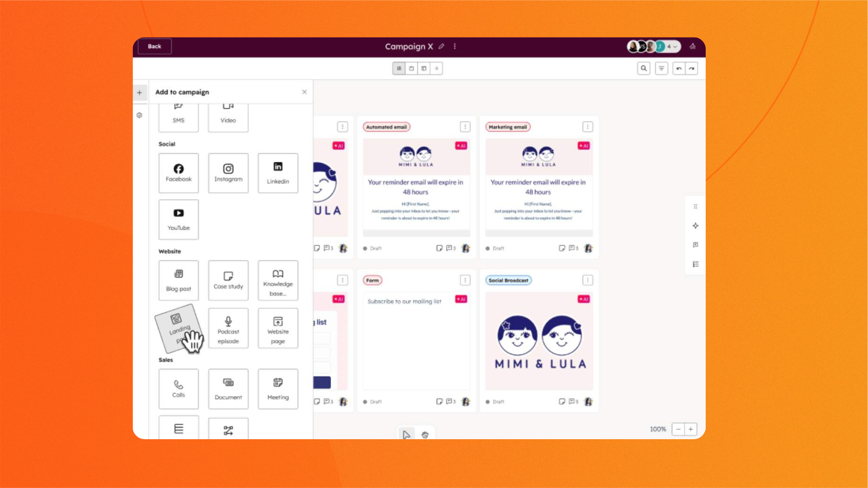Image resolution: width=868 pixels, height=488 pixels.
Task: Click the plus button in left sidebar
Action: (140, 93)
